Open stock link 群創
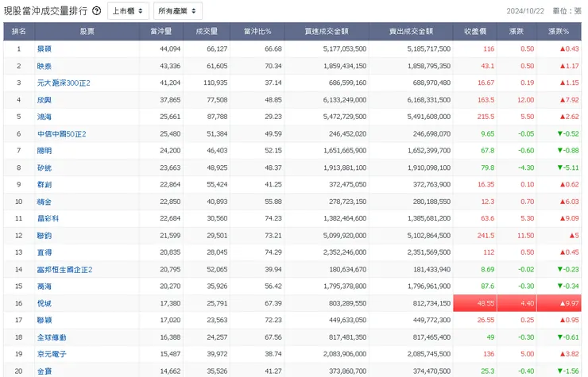The width and height of the screenshot is (588, 377). (x=44, y=184)
